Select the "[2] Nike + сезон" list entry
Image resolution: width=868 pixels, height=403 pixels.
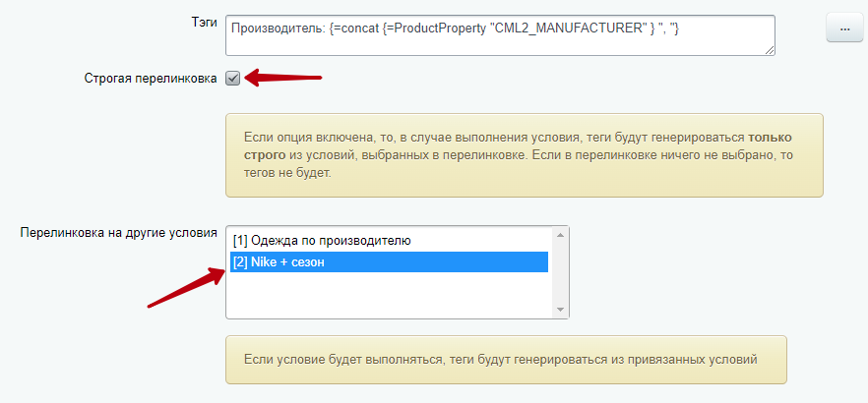coord(389,262)
